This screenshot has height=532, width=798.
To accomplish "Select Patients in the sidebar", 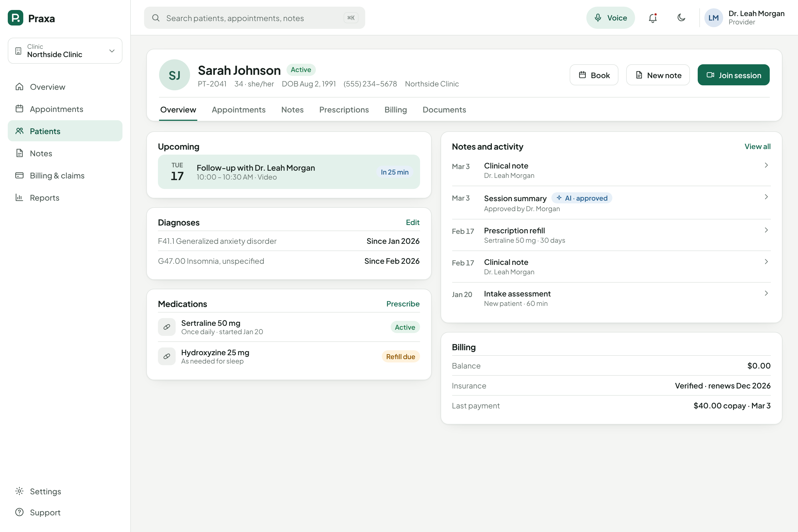I will tap(65, 131).
